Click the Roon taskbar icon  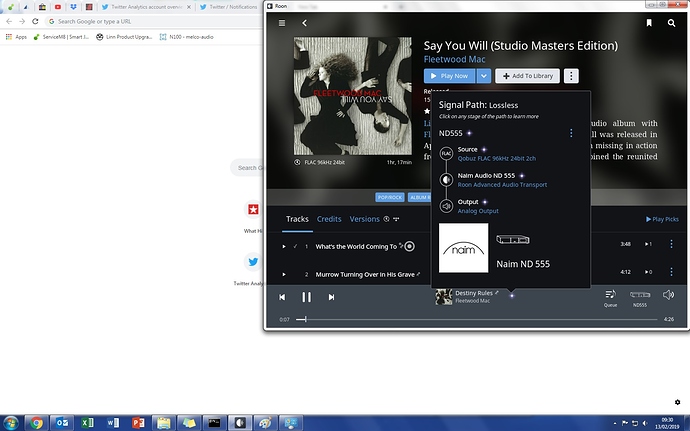pyautogui.click(x=239, y=423)
